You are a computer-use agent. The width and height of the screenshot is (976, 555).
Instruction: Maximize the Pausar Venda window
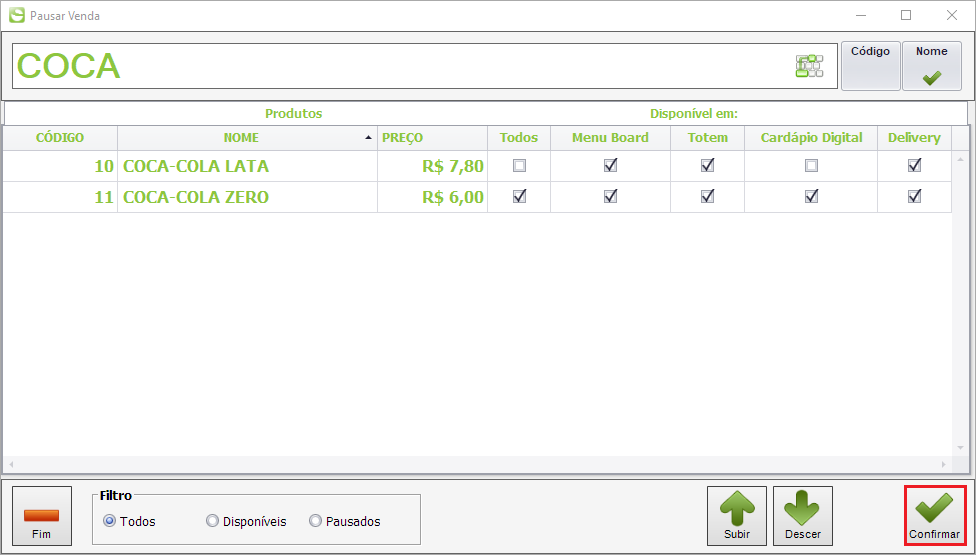[906, 15]
